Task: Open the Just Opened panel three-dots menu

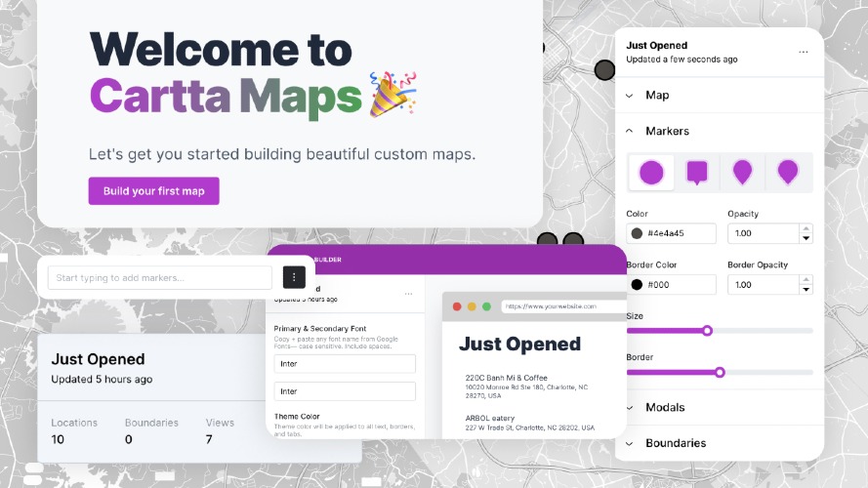Action: click(x=804, y=52)
